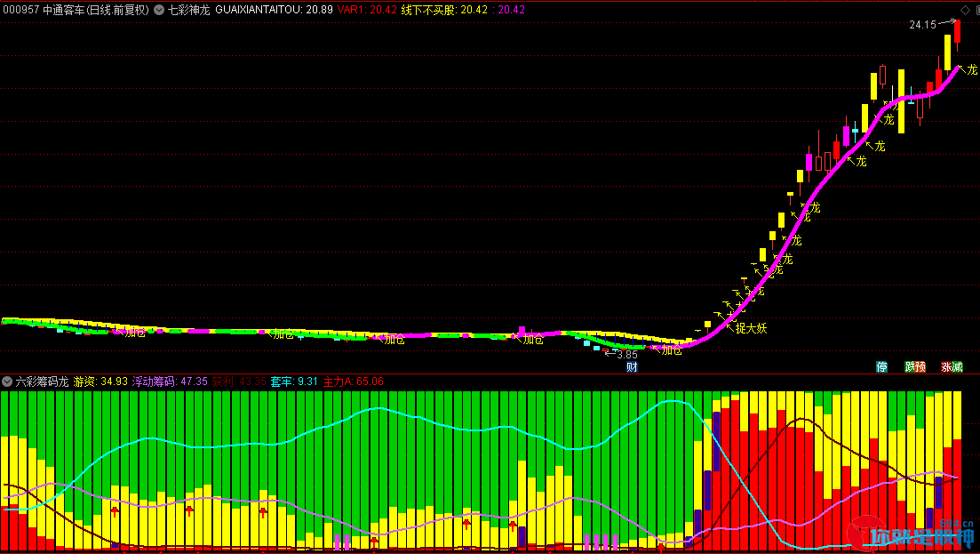This screenshot has height=554, width=980.
Task: Open the 七彩神龙 indicator dropdown arrow
Action: tap(159, 10)
